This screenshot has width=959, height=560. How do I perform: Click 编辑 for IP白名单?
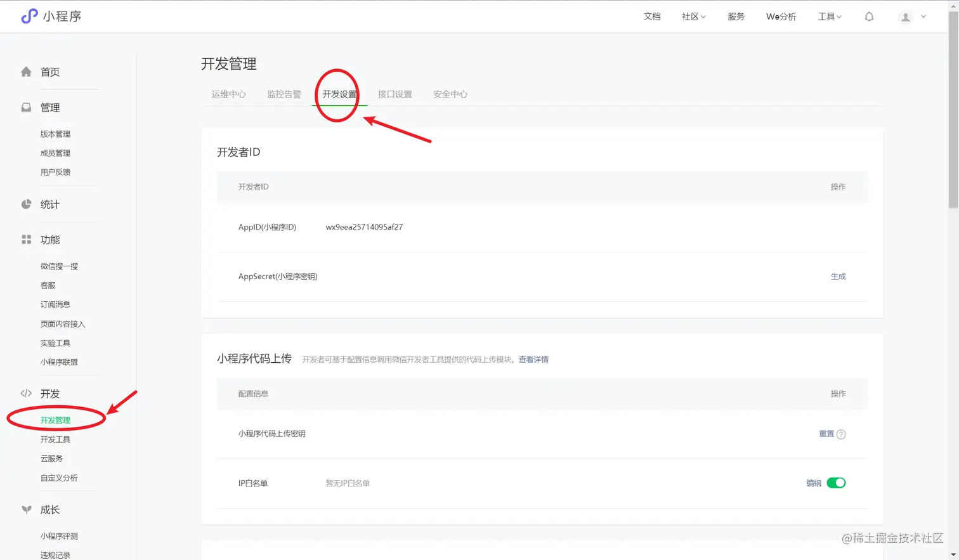coord(813,483)
